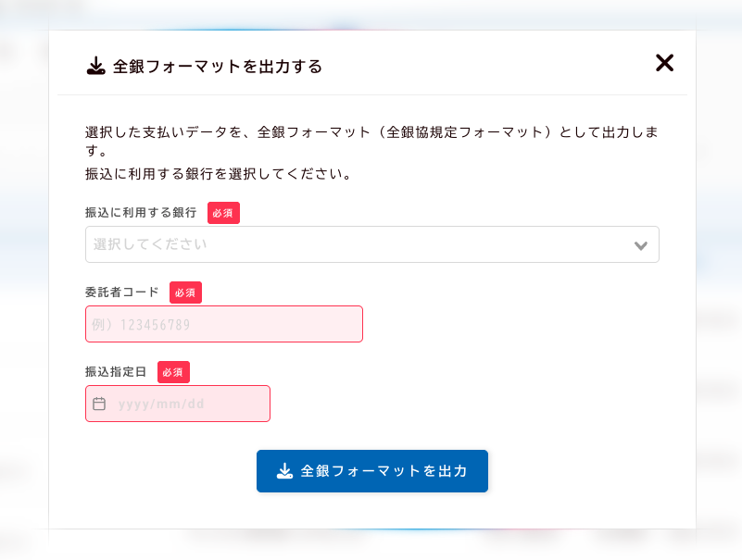
Task: Click the calendar icon in date field
Action: 99,404
